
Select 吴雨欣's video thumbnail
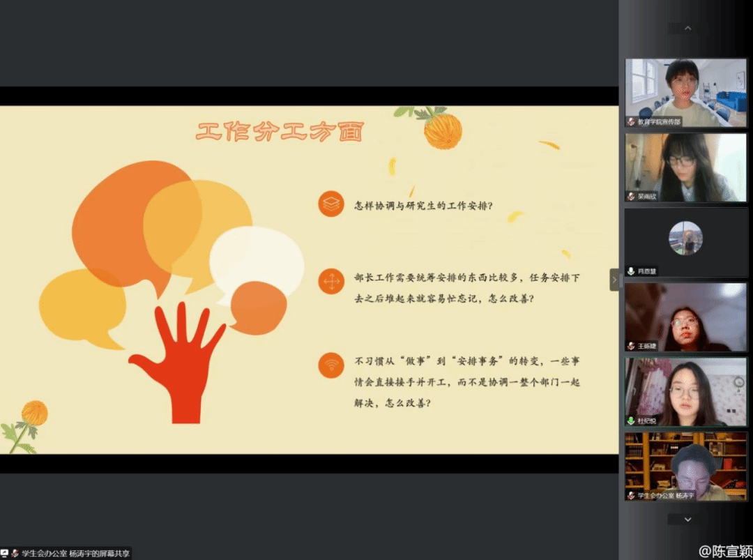click(686, 166)
